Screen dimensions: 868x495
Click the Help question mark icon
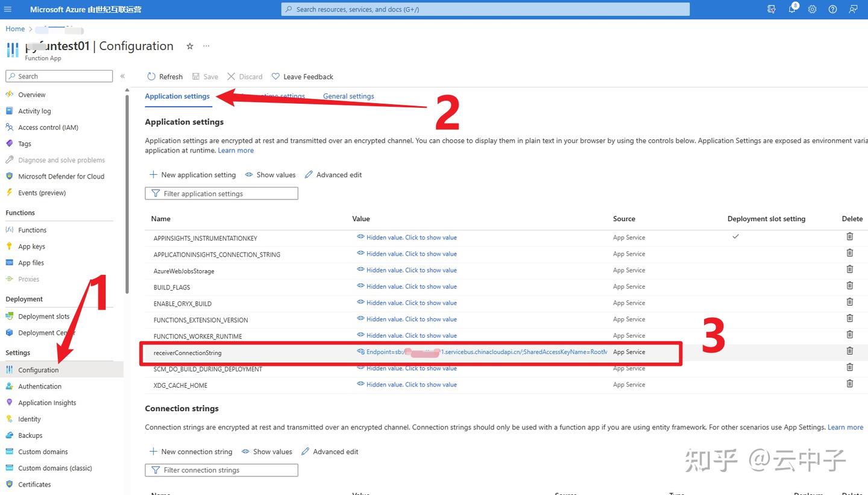tap(832, 9)
